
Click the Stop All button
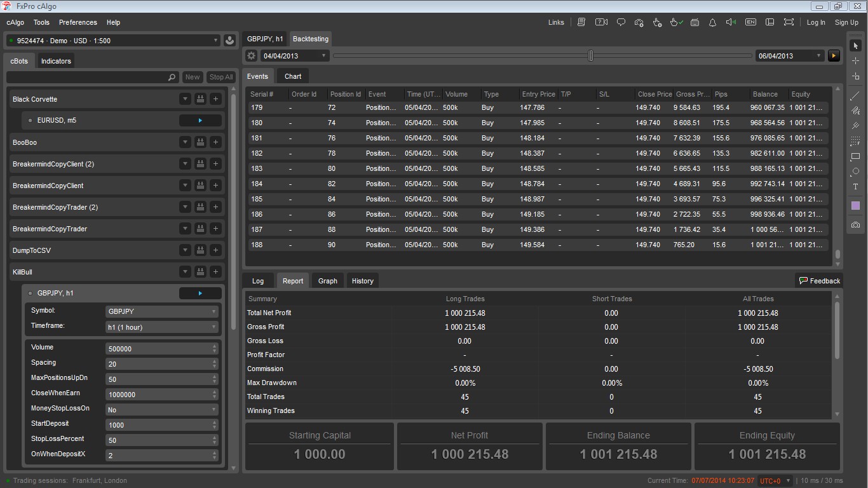[221, 77]
